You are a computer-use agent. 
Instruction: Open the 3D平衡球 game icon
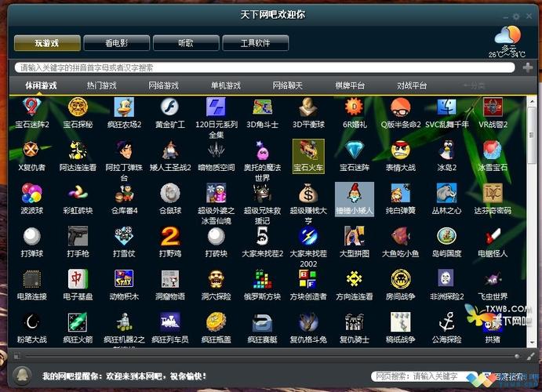pyautogui.click(x=308, y=107)
